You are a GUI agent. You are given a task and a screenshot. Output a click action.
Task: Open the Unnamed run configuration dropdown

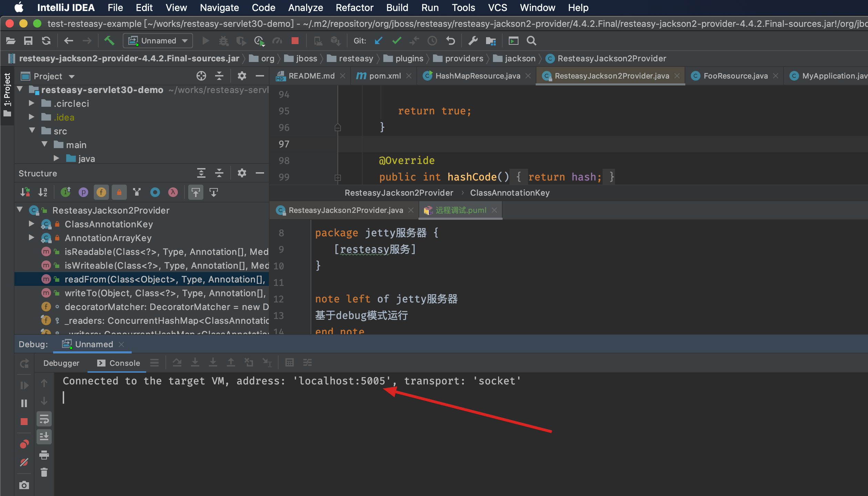click(x=158, y=41)
